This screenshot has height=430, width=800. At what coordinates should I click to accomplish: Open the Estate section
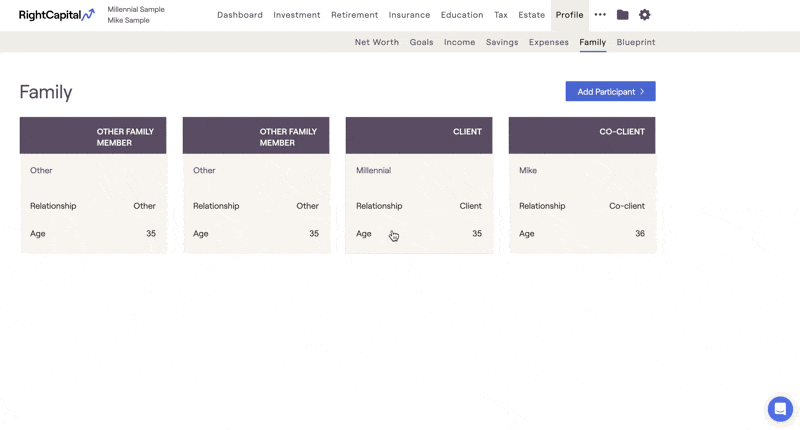pos(532,15)
